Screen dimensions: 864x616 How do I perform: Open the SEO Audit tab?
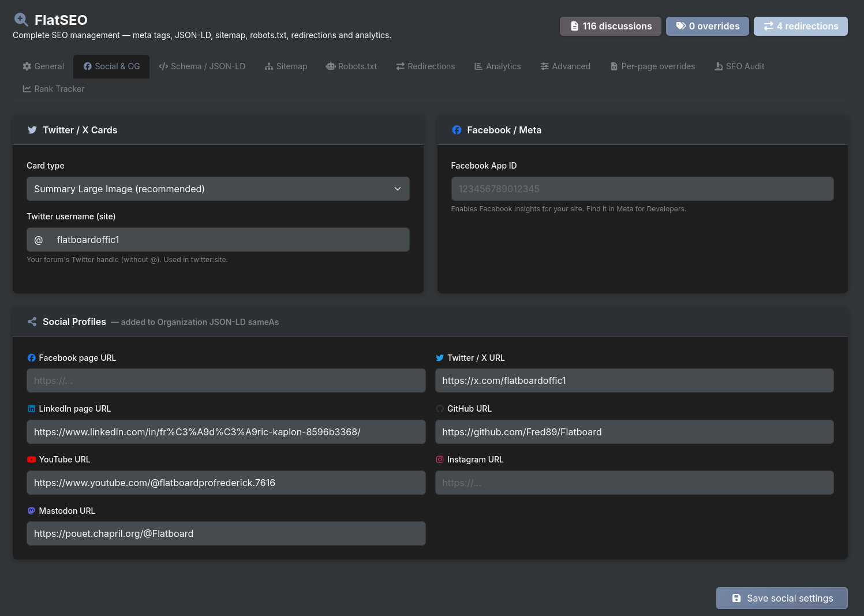pos(739,66)
